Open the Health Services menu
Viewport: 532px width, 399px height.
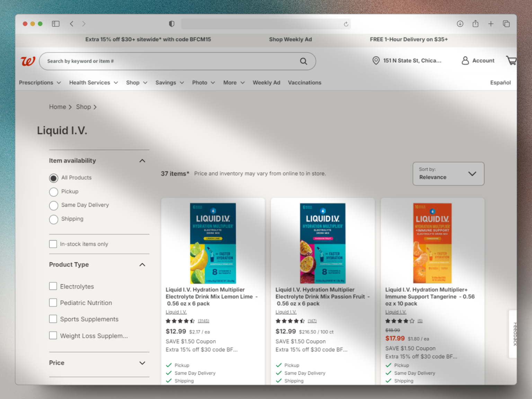click(x=94, y=82)
